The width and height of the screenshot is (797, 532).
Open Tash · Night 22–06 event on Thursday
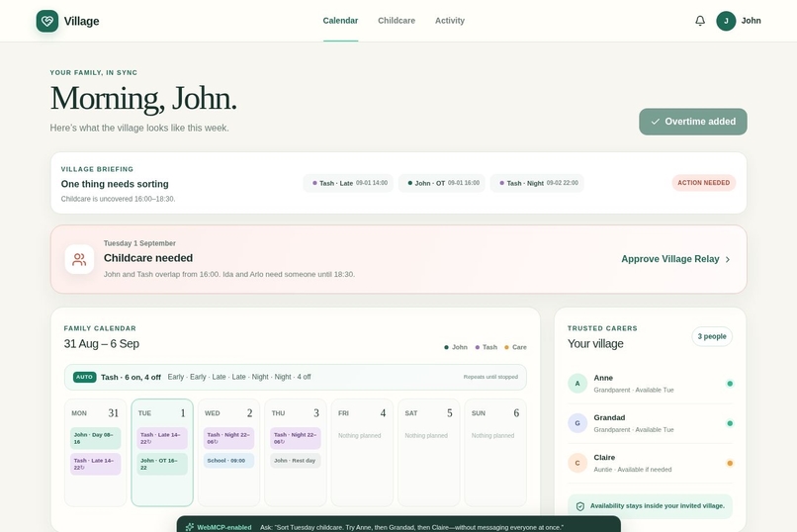[x=296, y=438]
